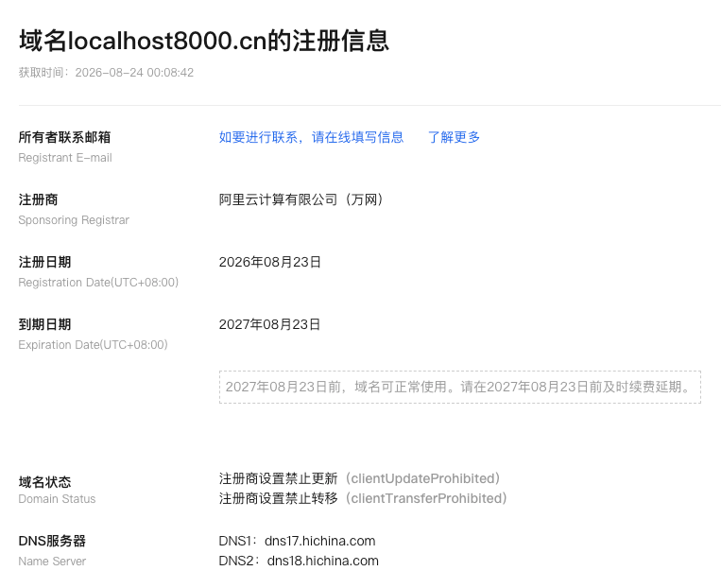Select registrar value '阿里云计算有限公司（万网）'
721x588 pixels.
301,199
